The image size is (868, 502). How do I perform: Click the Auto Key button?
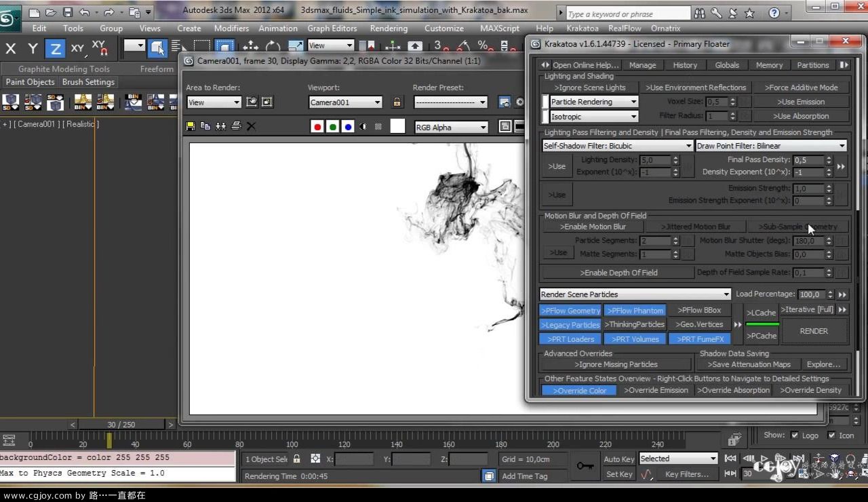pos(618,459)
